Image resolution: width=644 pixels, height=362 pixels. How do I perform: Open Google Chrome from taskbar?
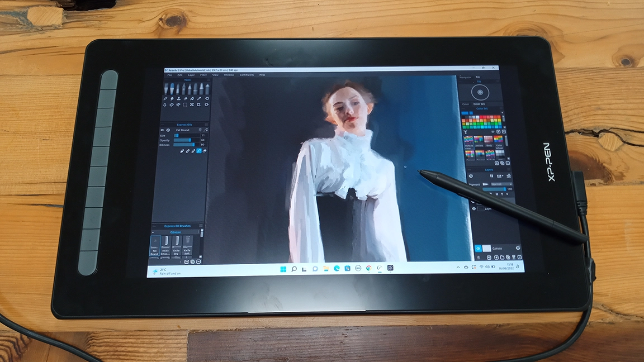click(x=368, y=268)
